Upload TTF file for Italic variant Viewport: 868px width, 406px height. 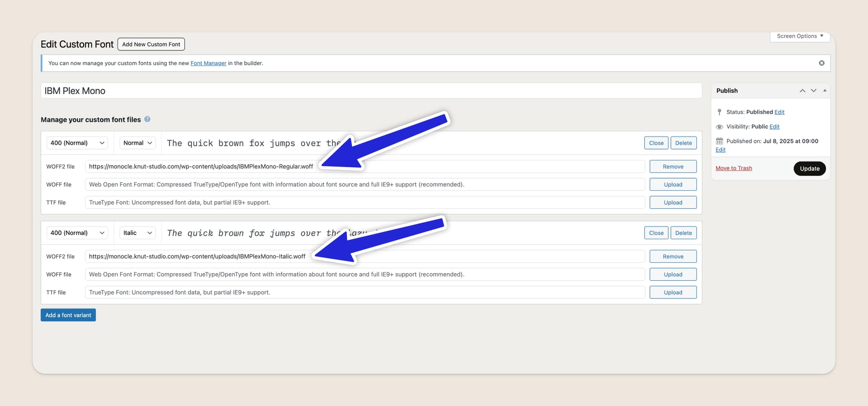[x=673, y=293]
